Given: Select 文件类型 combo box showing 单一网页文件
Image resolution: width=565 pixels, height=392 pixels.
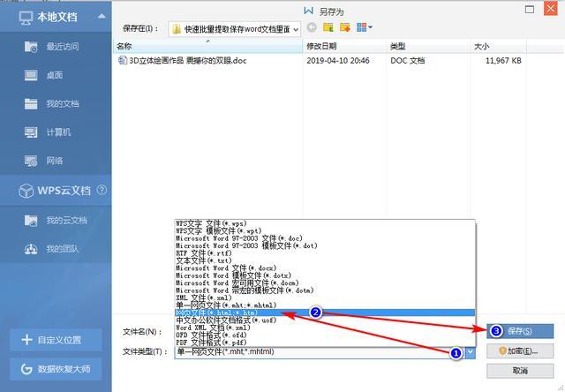Looking at the screenshot, I should 325,352.
